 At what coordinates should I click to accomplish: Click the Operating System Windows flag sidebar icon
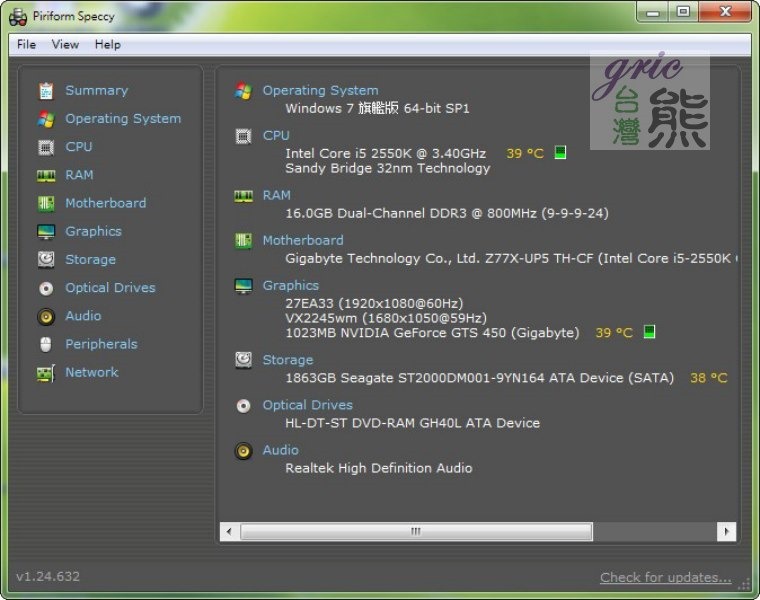[46, 119]
